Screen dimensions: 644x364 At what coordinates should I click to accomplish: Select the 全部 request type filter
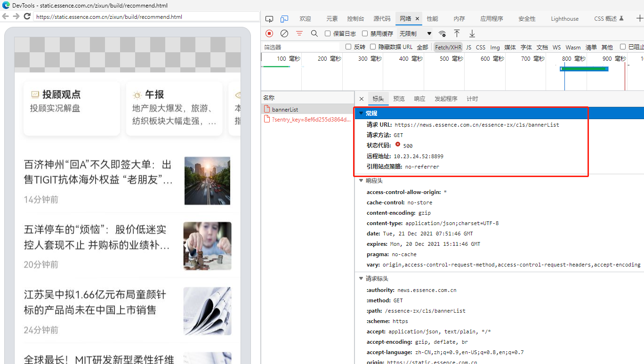click(422, 47)
